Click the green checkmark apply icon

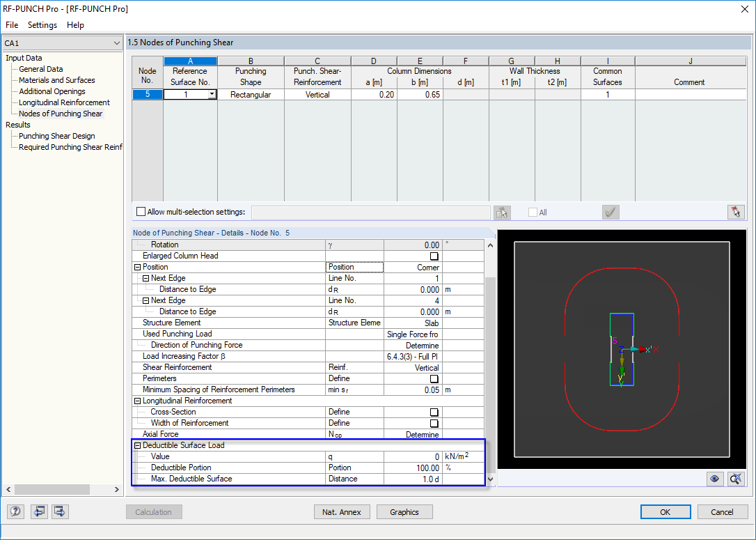(611, 213)
